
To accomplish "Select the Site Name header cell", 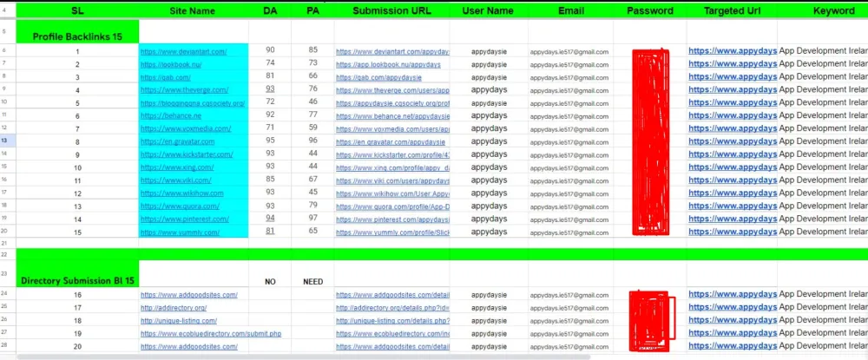I will click(194, 10).
